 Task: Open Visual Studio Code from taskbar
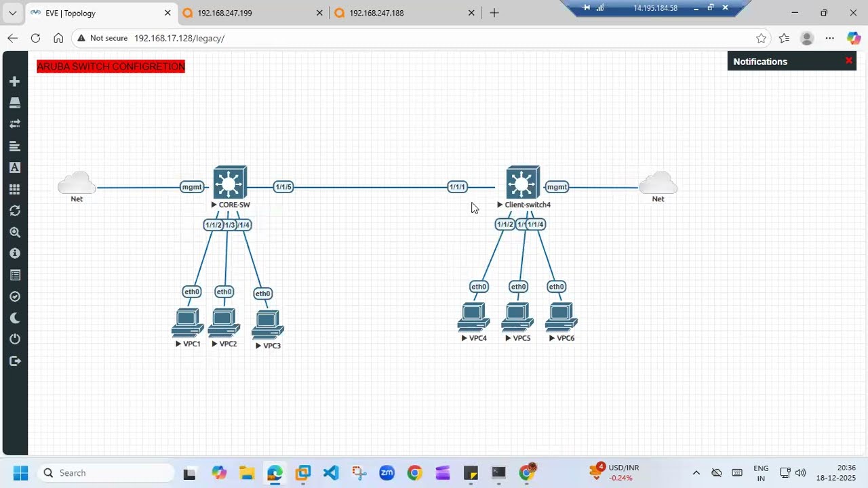(x=330, y=472)
